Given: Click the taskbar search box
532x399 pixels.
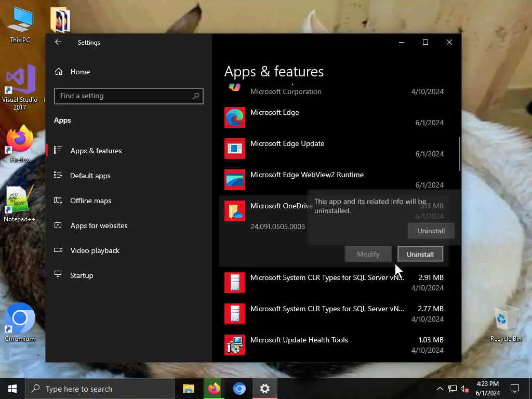Looking at the screenshot, I should [100, 389].
